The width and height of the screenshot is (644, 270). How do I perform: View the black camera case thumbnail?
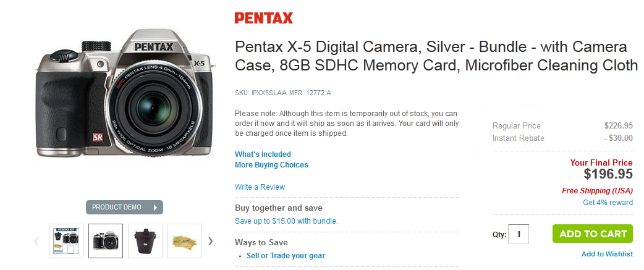145,241
